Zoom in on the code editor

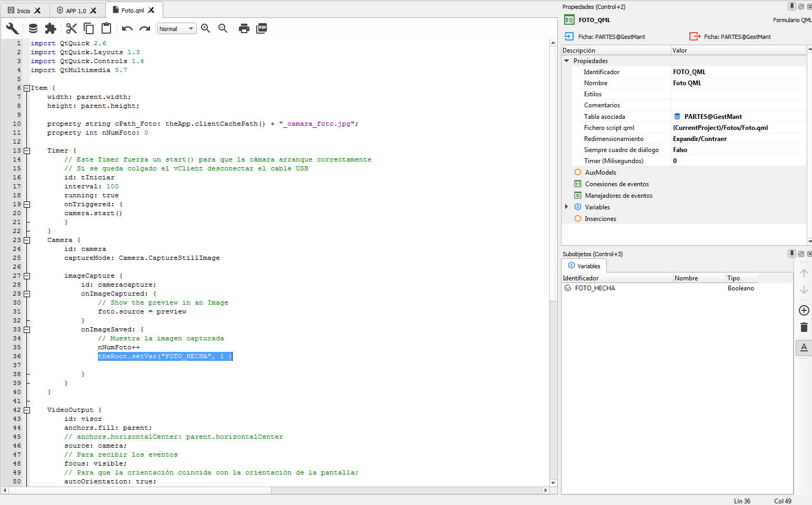(x=206, y=28)
